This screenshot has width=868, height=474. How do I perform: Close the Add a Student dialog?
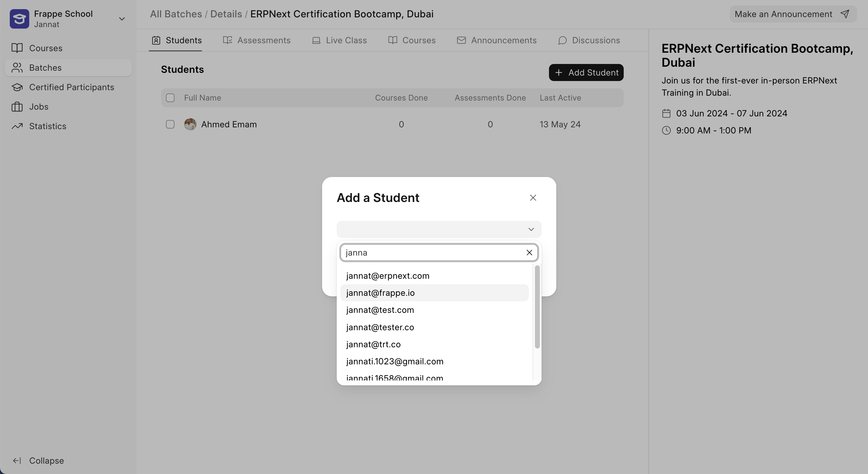pos(533,198)
